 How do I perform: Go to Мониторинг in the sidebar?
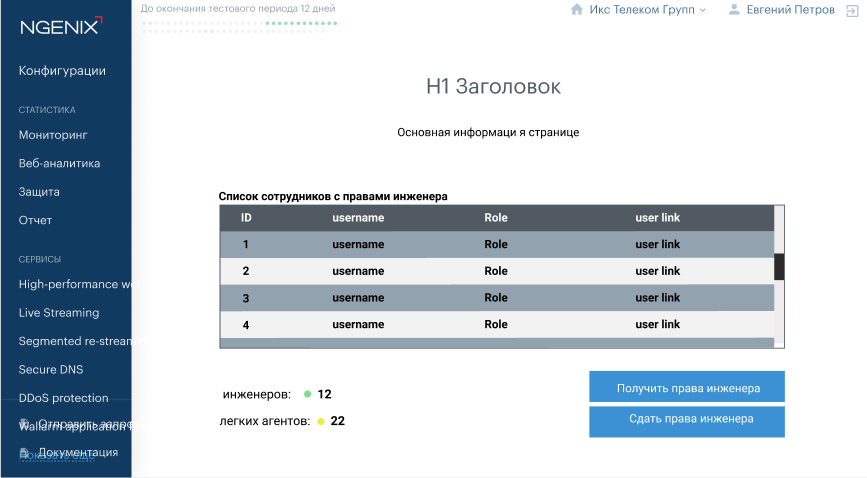(53, 135)
